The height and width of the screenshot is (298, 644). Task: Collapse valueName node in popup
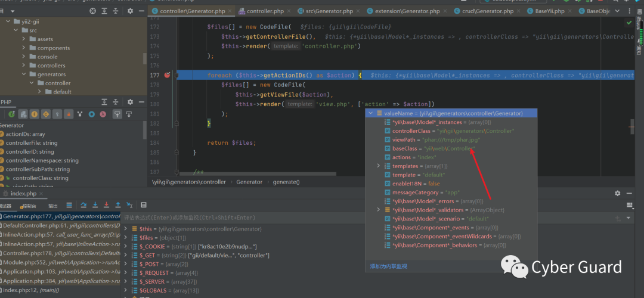coord(370,113)
